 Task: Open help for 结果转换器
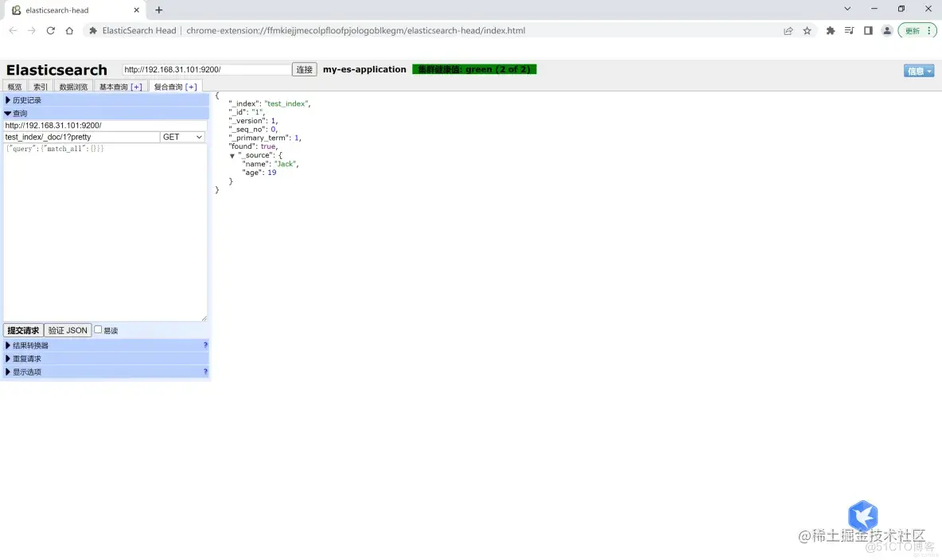[x=205, y=345]
